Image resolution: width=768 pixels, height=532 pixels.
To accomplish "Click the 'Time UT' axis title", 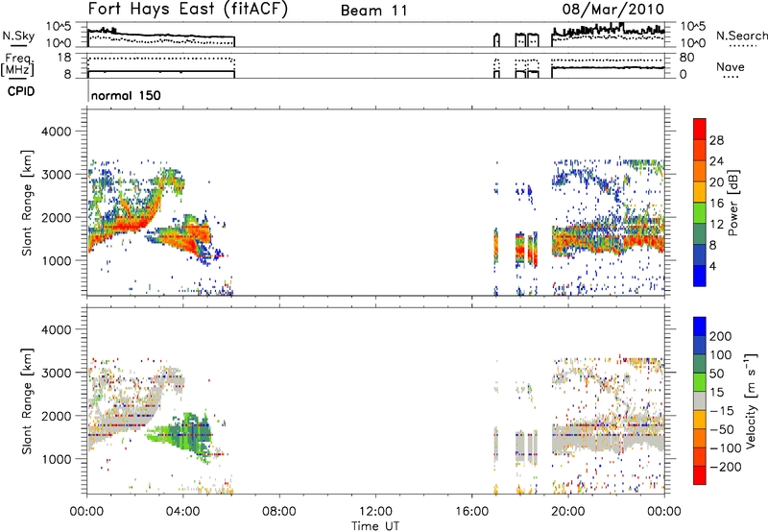I will click(375, 525).
